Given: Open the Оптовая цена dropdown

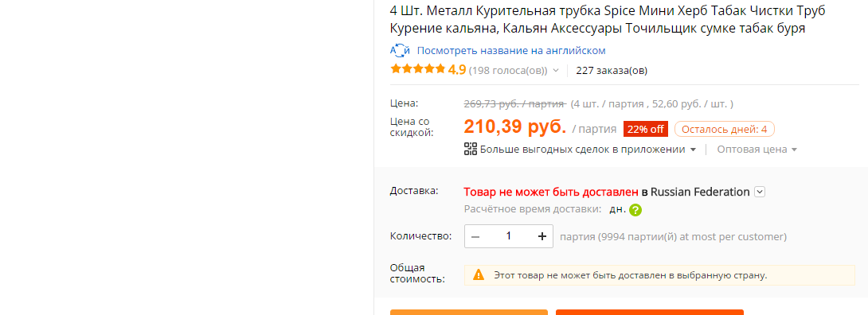Looking at the screenshot, I should pyautogui.click(x=757, y=150).
